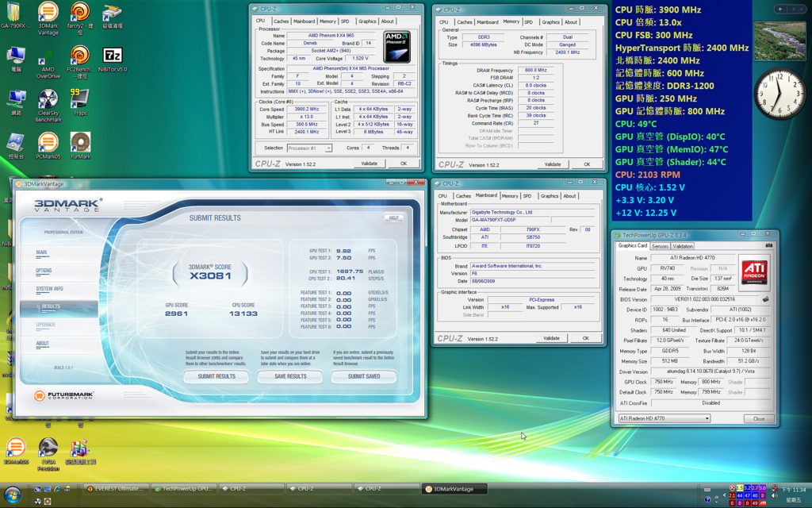Switch to the Sensors tab in GPU-Z
Image resolution: width=812 pixels, height=508 pixels.
(660, 246)
